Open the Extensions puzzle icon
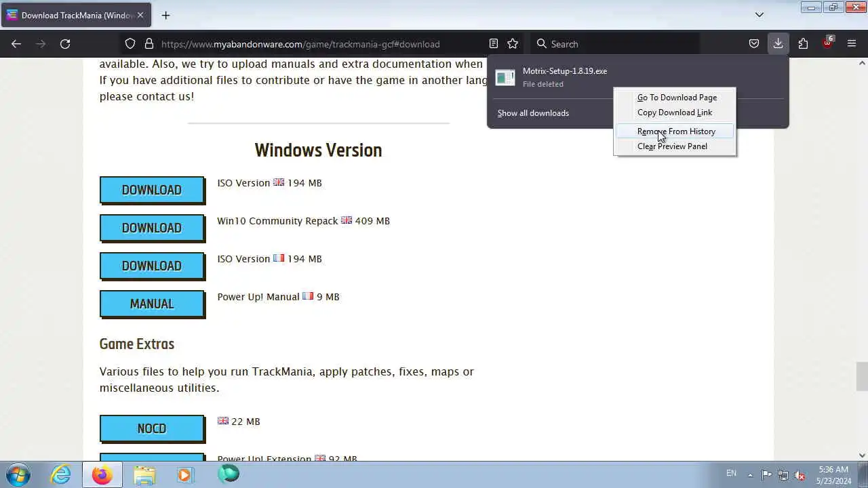The width and height of the screenshot is (868, 488). coord(803,43)
